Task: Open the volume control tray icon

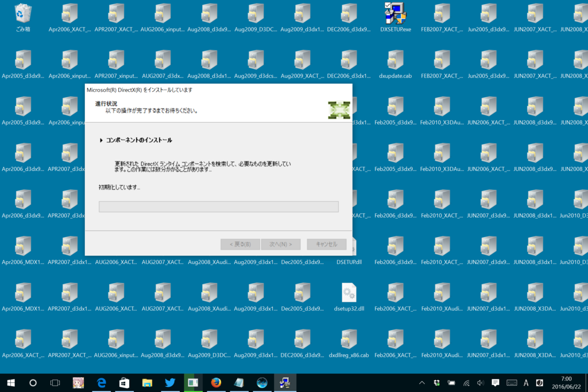Action: pyautogui.click(x=481, y=383)
